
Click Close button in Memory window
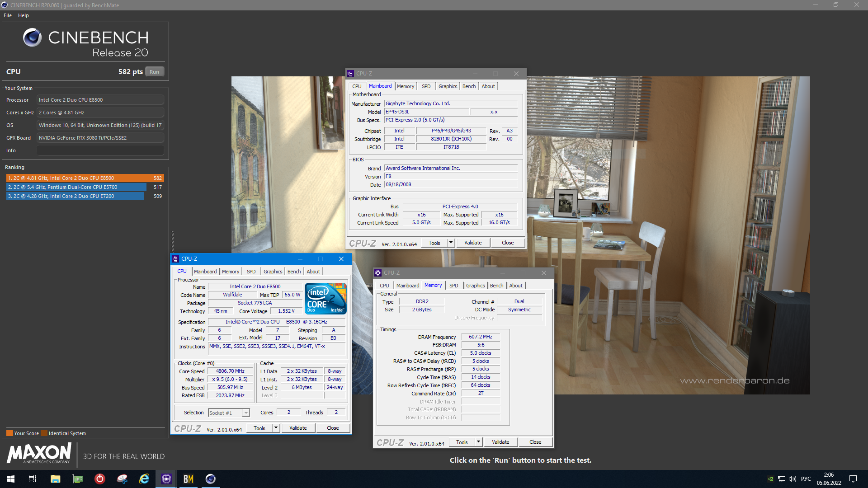click(x=535, y=442)
